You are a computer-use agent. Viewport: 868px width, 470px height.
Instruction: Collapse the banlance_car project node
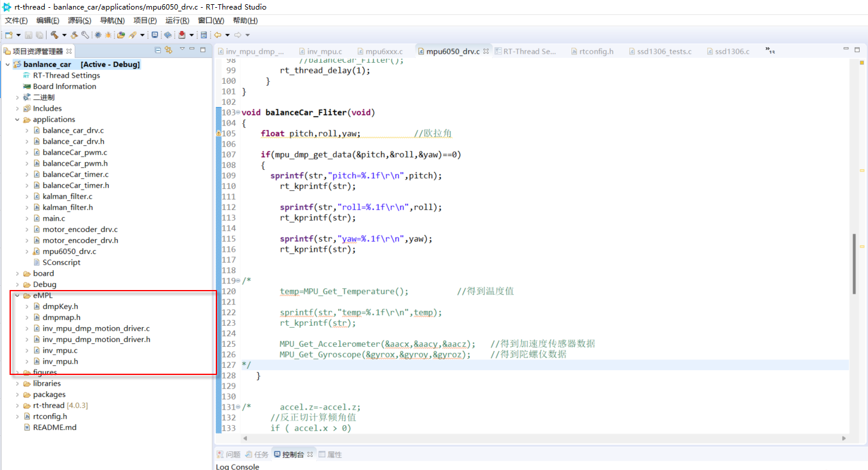[x=7, y=65]
